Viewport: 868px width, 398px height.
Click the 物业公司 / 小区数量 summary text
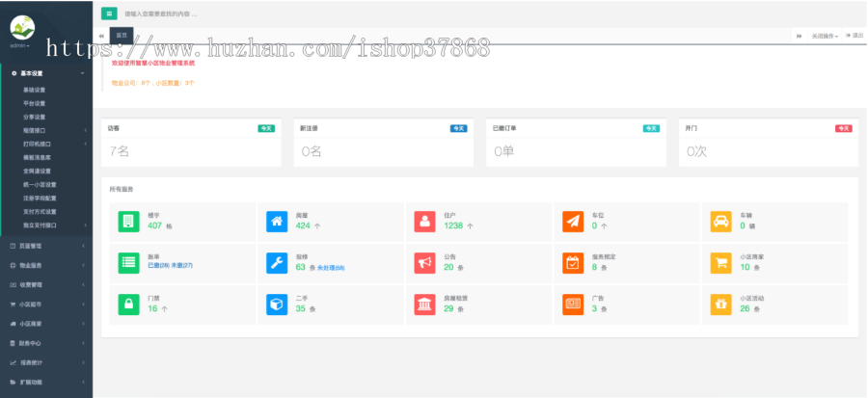point(152,83)
